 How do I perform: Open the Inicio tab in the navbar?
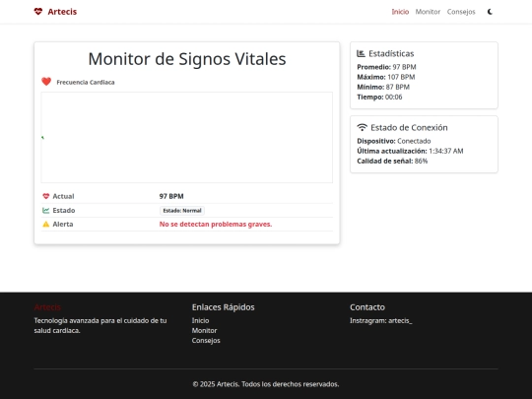tap(400, 12)
